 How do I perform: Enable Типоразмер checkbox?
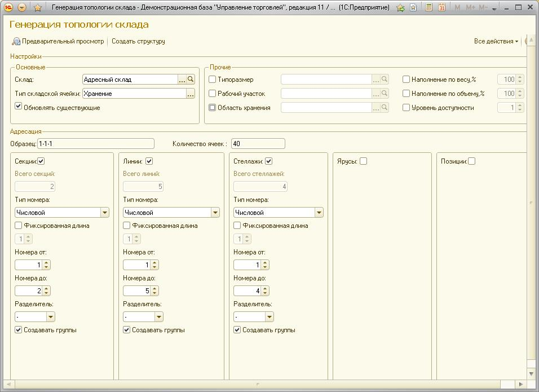click(213, 80)
